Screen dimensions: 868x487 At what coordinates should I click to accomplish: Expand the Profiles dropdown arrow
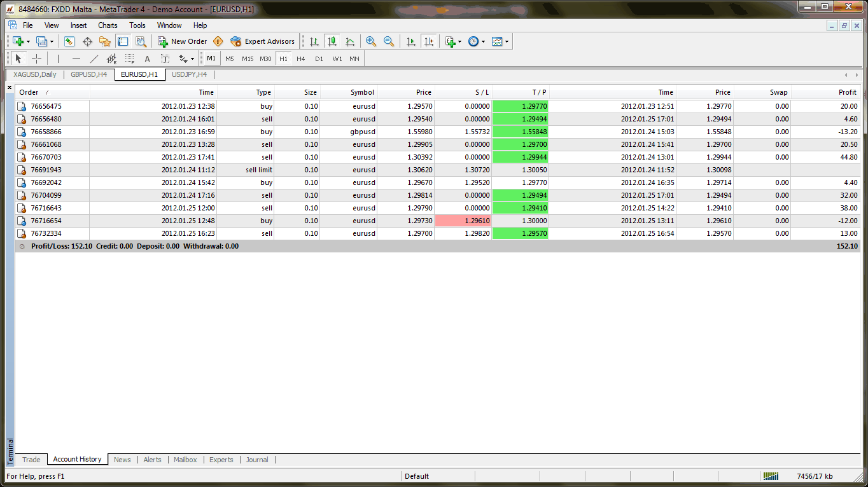coord(52,42)
